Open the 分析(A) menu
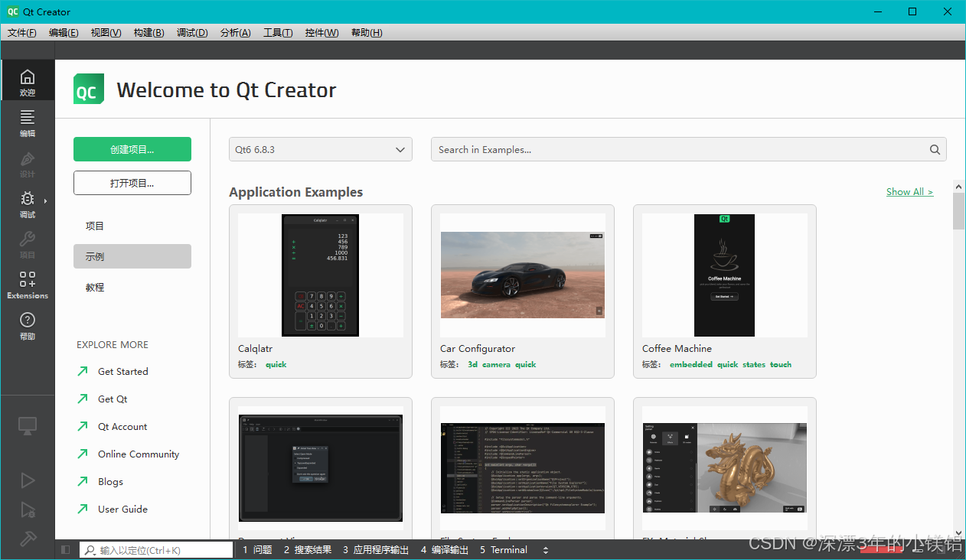This screenshot has height=560, width=966. [235, 32]
